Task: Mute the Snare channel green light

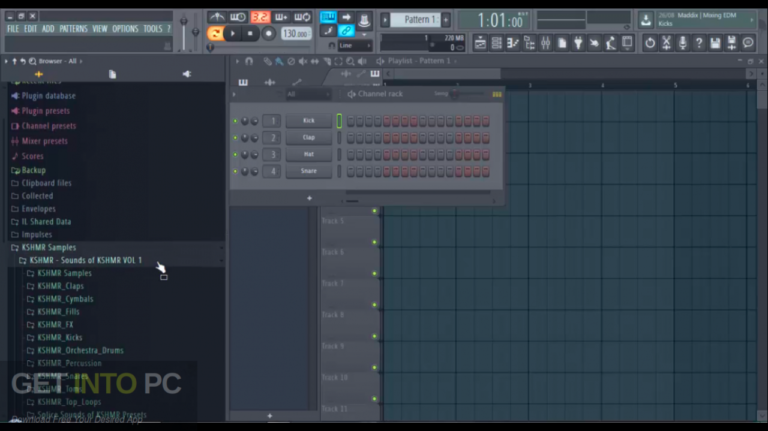Action: pyautogui.click(x=235, y=171)
